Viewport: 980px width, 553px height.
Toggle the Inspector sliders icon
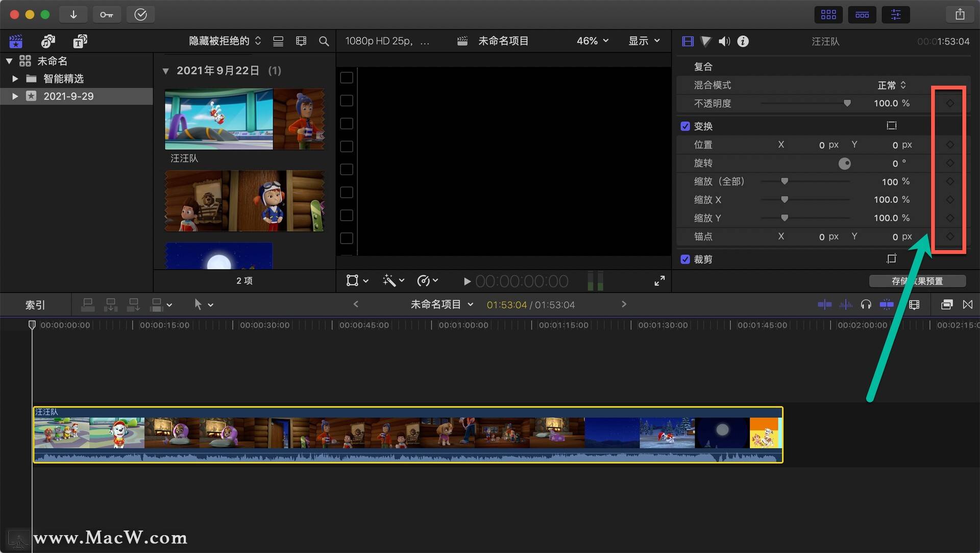(x=896, y=14)
